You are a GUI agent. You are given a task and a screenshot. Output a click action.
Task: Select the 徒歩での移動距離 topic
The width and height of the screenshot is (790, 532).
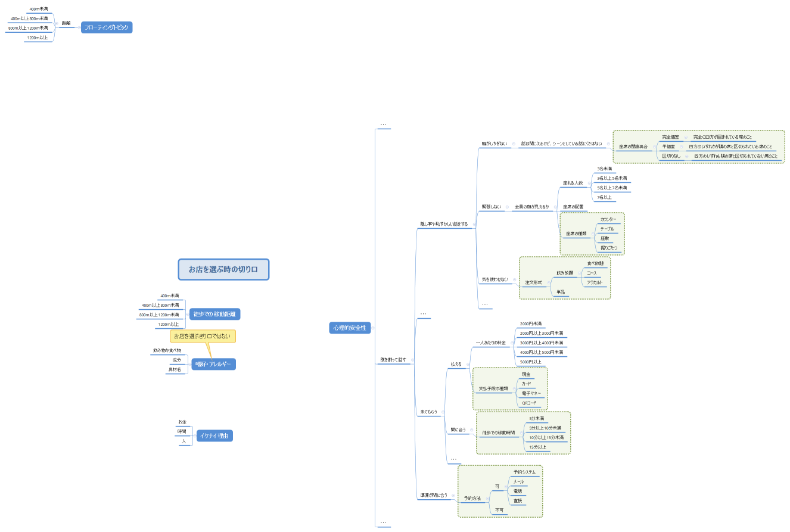[x=215, y=314]
